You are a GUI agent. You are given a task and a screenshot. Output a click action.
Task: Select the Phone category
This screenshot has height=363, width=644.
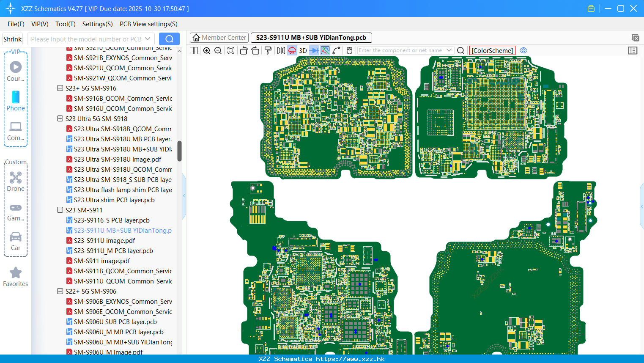point(16,101)
